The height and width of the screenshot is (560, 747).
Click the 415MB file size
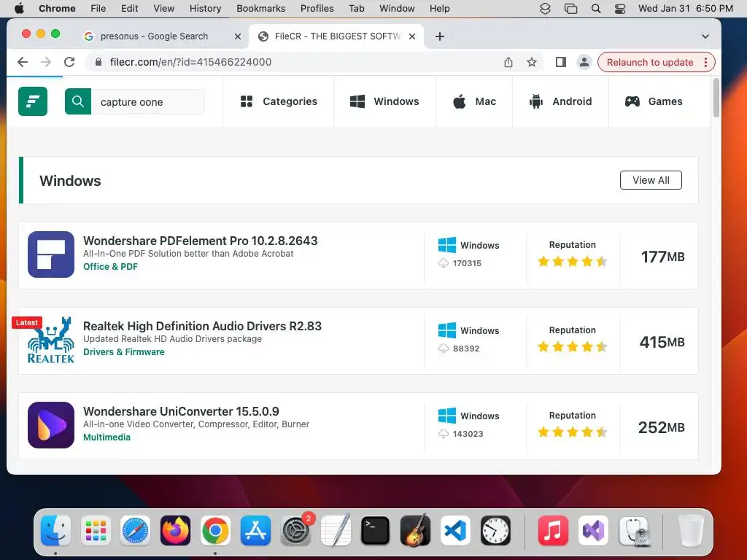[x=662, y=342]
